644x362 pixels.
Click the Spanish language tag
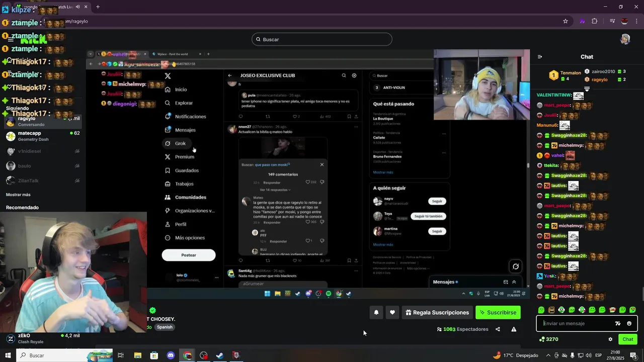pos(165,327)
